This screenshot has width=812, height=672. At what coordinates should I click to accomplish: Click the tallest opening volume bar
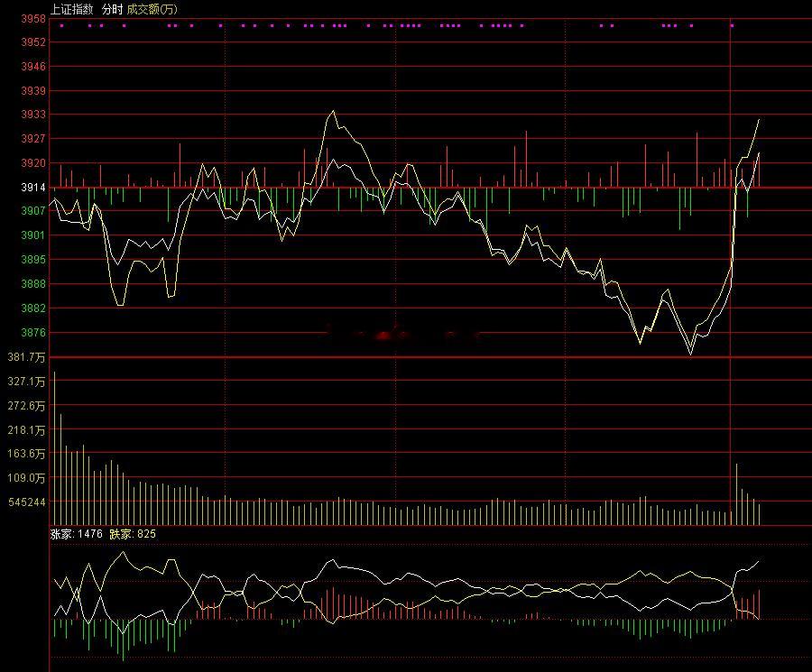55,448
